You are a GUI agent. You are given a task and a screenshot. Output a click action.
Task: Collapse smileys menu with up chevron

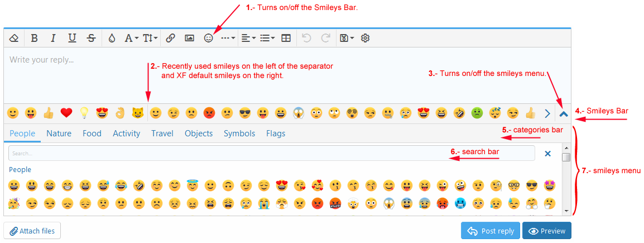(x=563, y=113)
